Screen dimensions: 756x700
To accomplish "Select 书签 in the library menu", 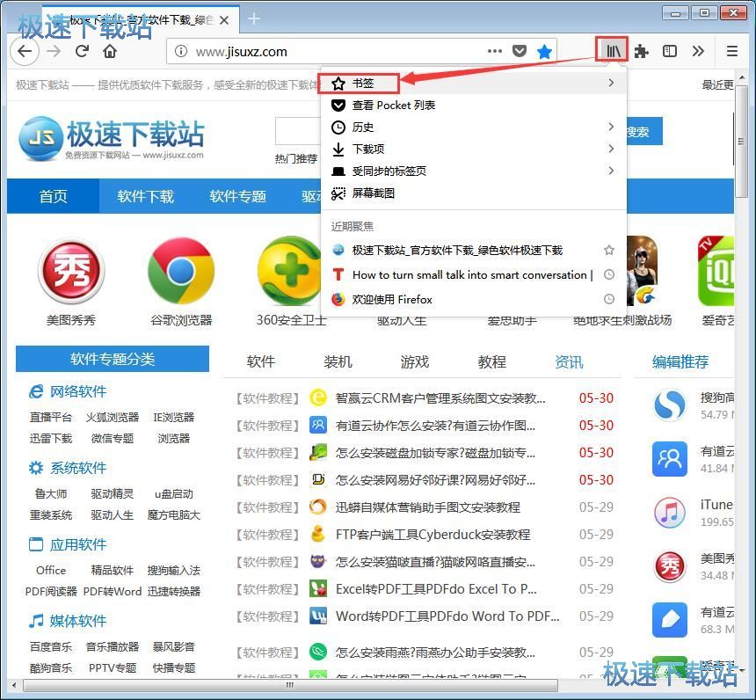I will (x=363, y=83).
